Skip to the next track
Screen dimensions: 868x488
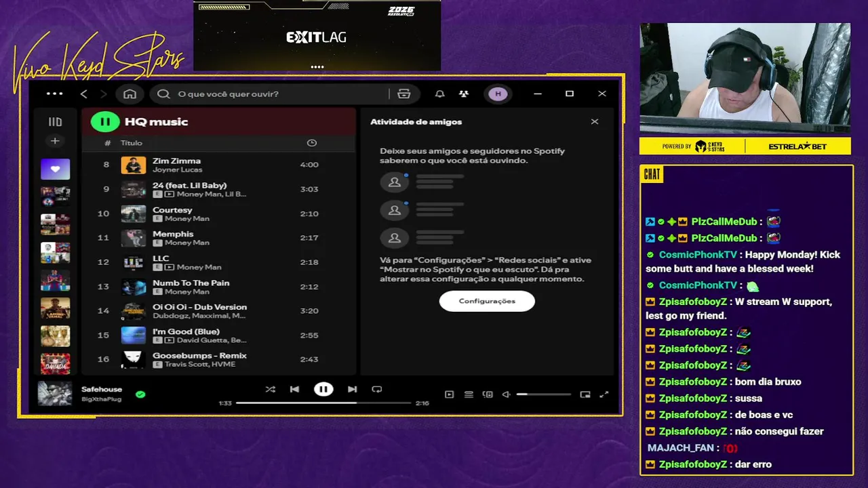pyautogui.click(x=352, y=389)
